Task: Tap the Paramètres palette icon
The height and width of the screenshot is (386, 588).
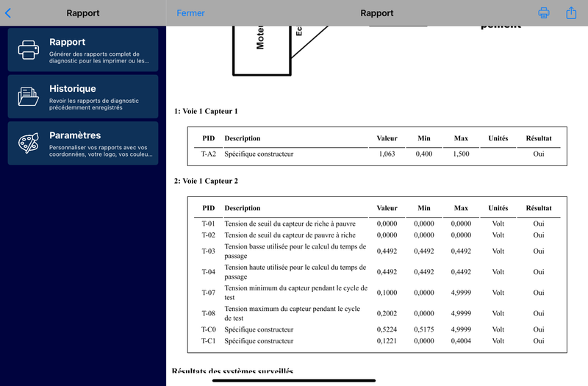Action: 29,143
